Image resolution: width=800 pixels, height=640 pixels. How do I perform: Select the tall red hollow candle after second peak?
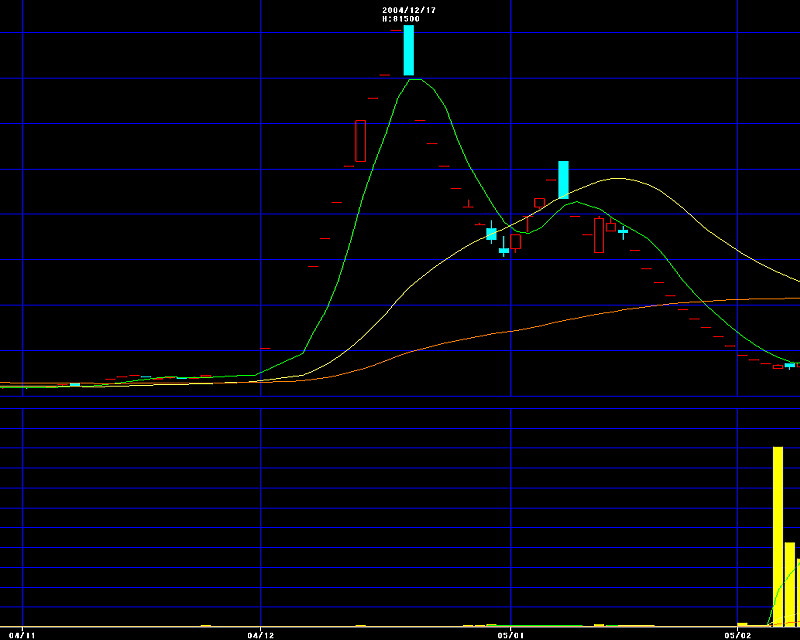[x=599, y=235]
